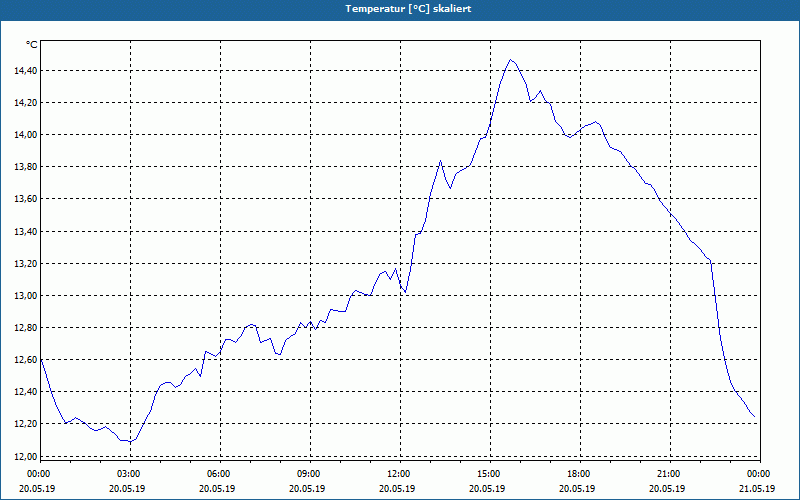This screenshot has height=500, width=800.
Task: Click the °C unit label
Action: click(x=32, y=45)
